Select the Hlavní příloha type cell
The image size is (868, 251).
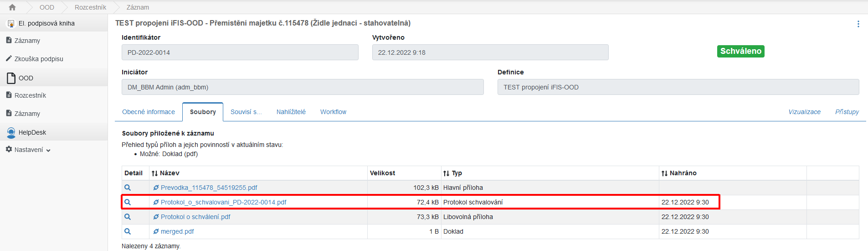[x=550, y=188]
